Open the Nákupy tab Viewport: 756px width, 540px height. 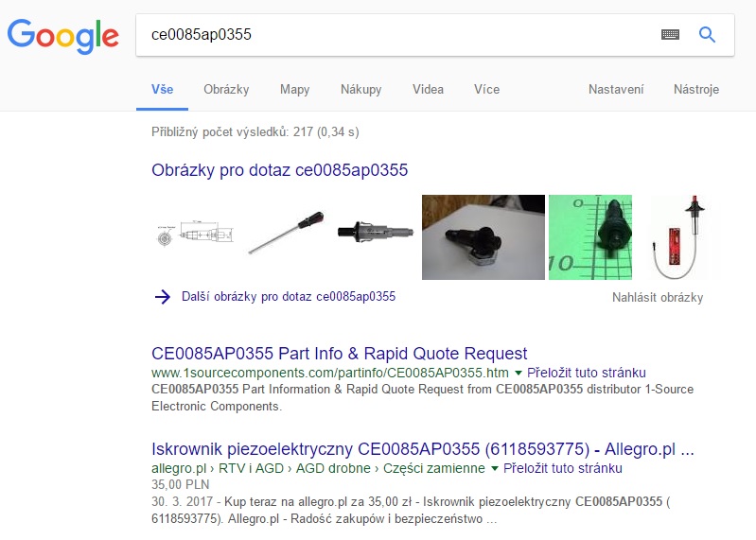point(360,89)
